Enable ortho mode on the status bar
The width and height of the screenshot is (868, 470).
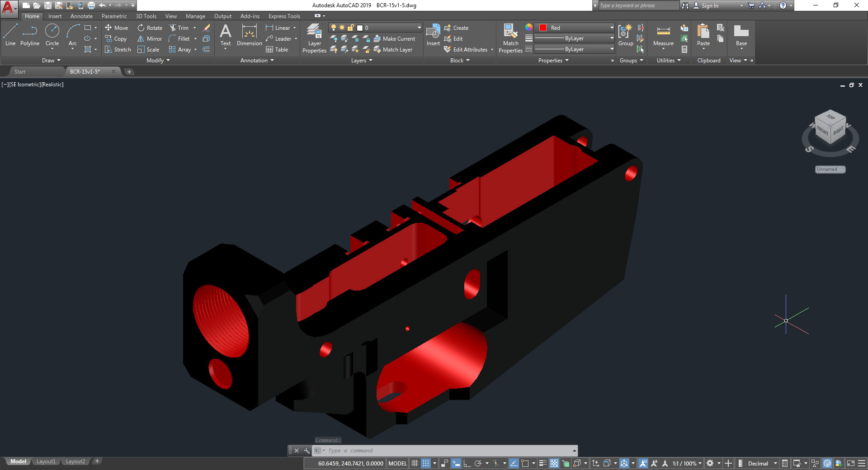coord(466,463)
